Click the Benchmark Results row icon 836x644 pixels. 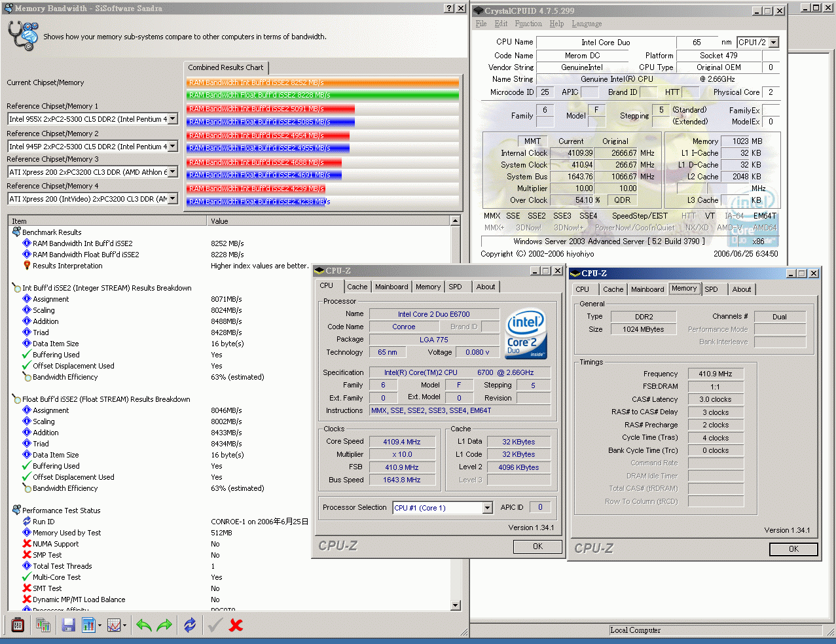coord(16,232)
